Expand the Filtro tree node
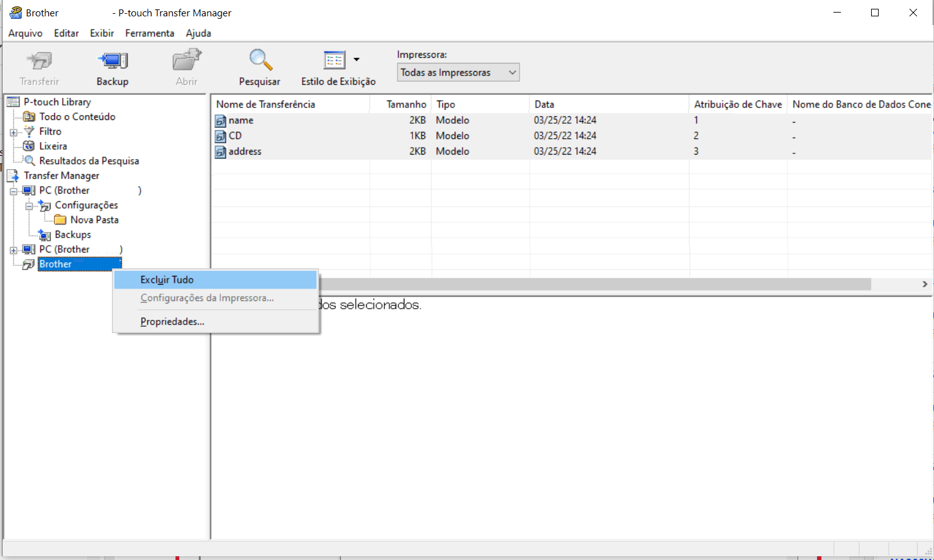The height and width of the screenshot is (560, 934). tap(13, 132)
